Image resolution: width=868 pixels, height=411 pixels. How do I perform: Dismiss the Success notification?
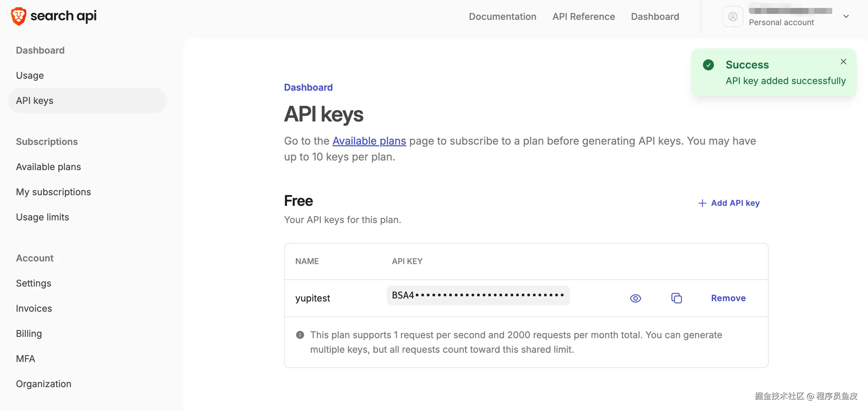coord(843,62)
